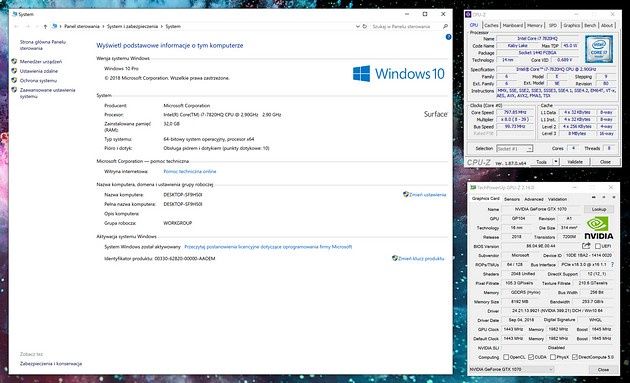
Task: Click Panel sterowania in the breadcrumb
Action: (82, 26)
